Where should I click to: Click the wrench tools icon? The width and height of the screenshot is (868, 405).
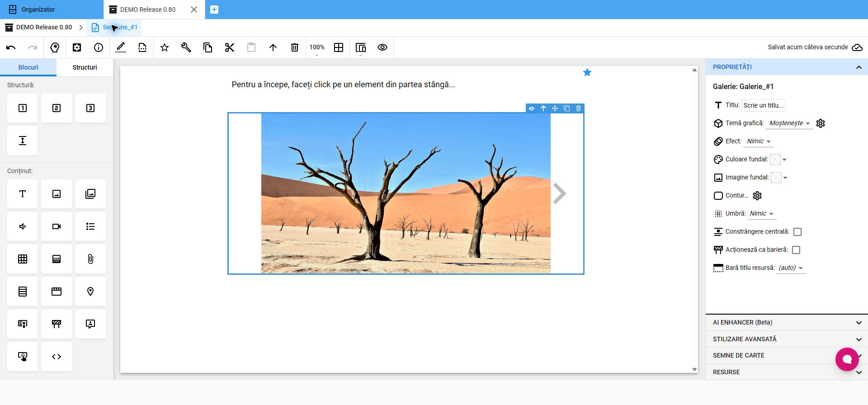[186, 47]
